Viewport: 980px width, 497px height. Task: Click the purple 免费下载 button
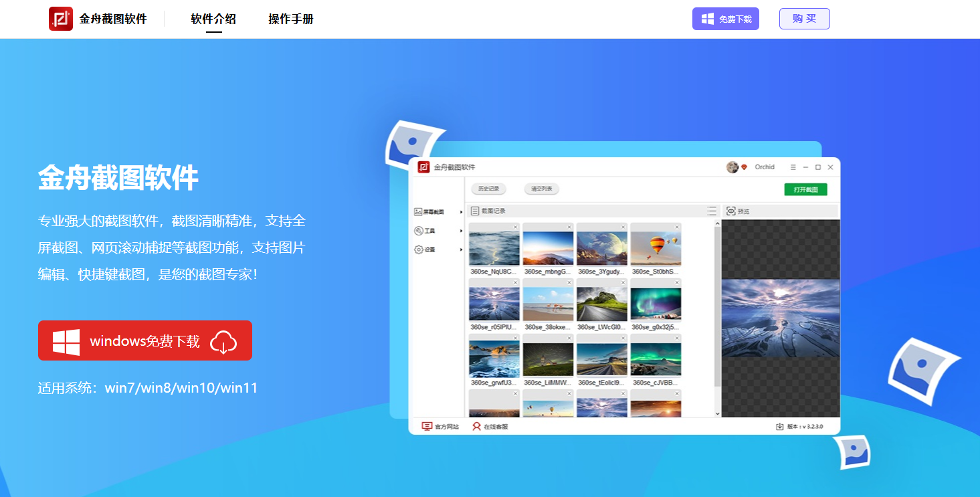click(725, 19)
